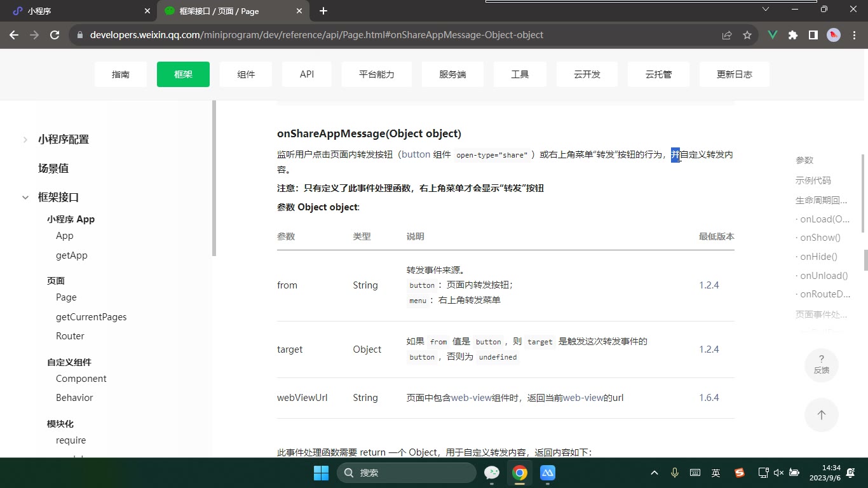Collapse the 框架接口 sidebar section

click(x=25, y=198)
